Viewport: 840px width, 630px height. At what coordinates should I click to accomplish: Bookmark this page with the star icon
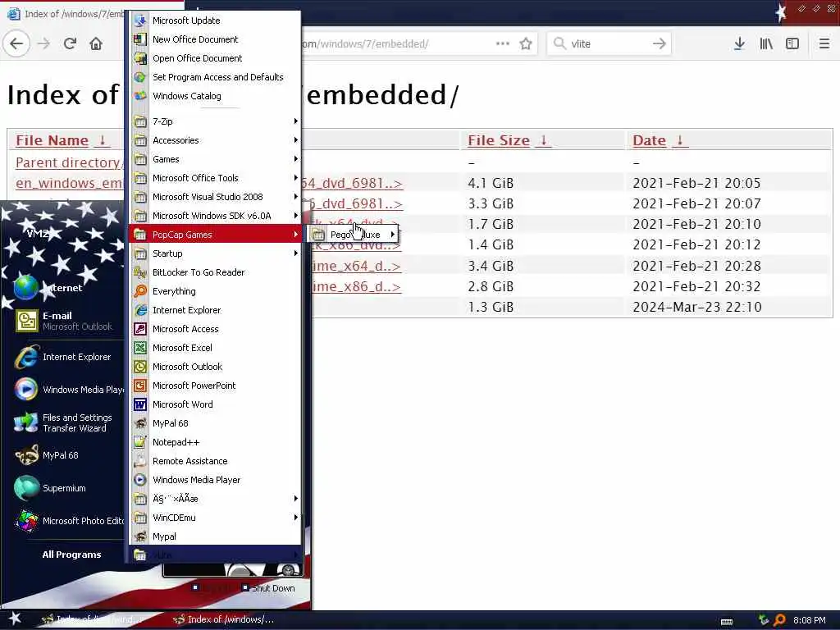pyautogui.click(x=526, y=43)
